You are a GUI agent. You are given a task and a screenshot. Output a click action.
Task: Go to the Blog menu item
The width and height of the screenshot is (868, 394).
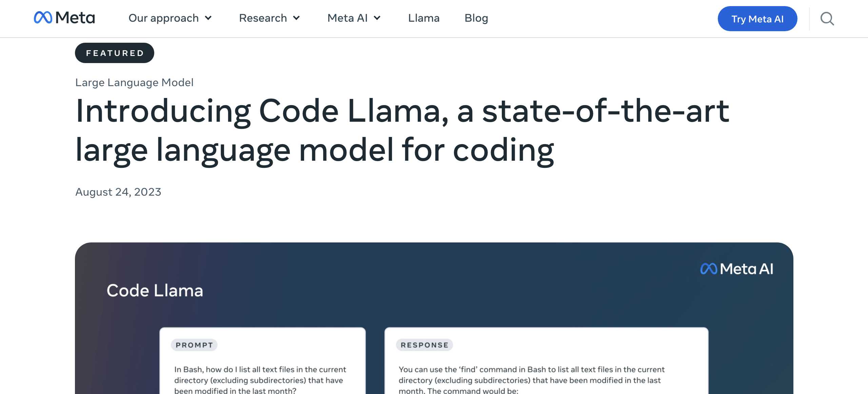pos(476,18)
